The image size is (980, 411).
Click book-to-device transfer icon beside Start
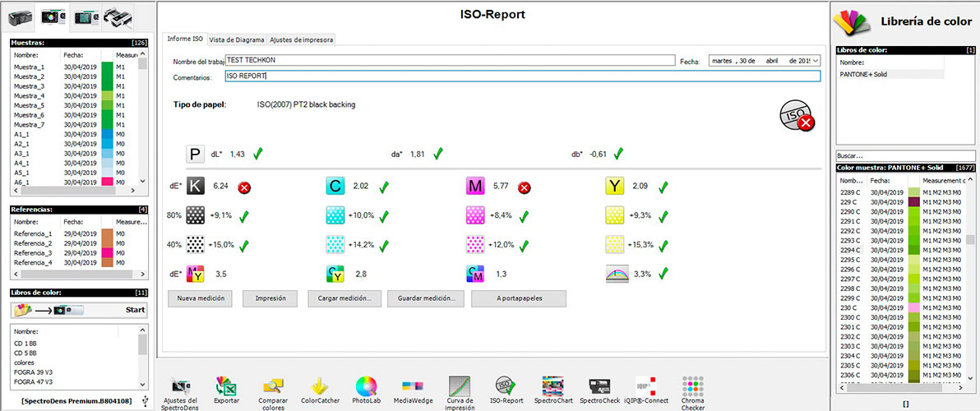point(49,310)
